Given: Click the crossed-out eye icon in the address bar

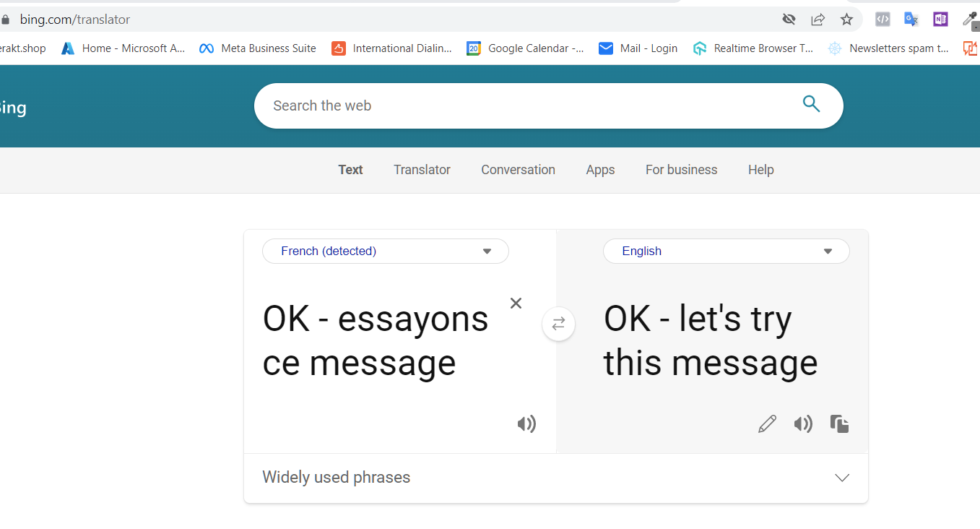Looking at the screenshot, I should 789,20.
